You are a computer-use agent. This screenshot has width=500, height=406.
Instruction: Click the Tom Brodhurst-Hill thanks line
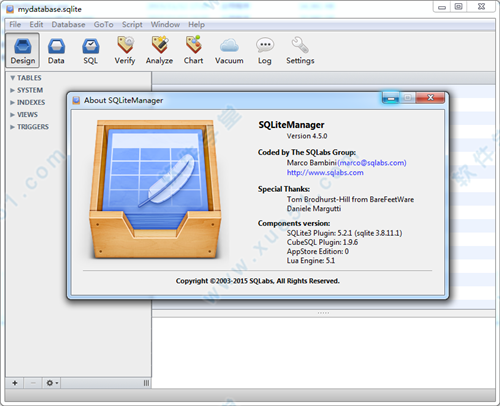[350, 199]
